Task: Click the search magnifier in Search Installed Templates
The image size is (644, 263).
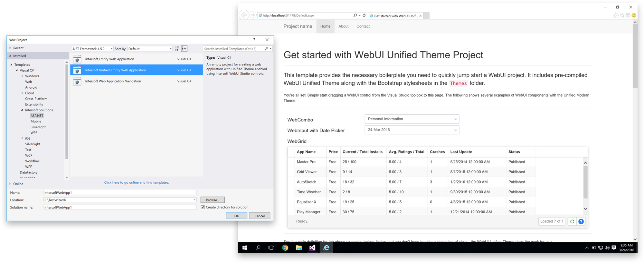Action: click(266, 49)
